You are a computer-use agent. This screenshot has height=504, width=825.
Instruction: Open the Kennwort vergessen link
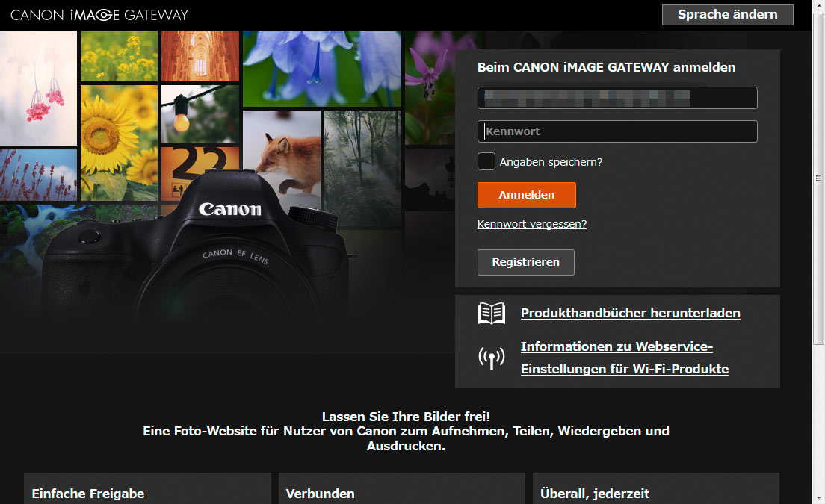[531, 224]
